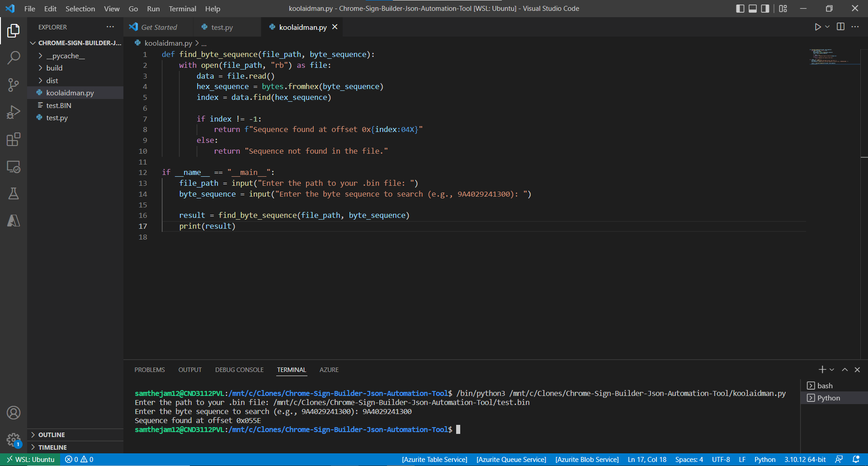This screenshot has width=868, height=466.
Task: Toggle Primary Side Bar visibility
Action: [x=740, y=9]
